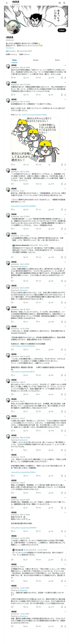
Task: Reply to the Mar 25, 2024 post
Action: [x=12, y=77]
